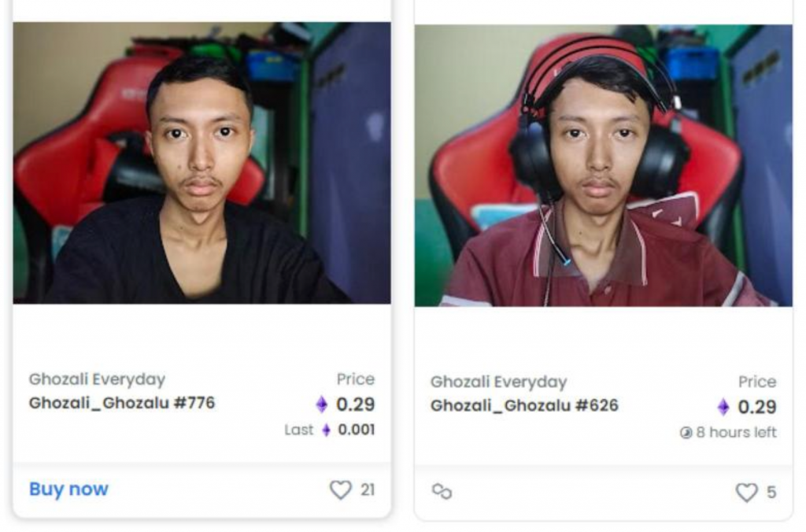The height and width of the screenshot is (532, 806).
Task: Open Ghozali Everyday collection from #776 card
Action: [97, 379]
